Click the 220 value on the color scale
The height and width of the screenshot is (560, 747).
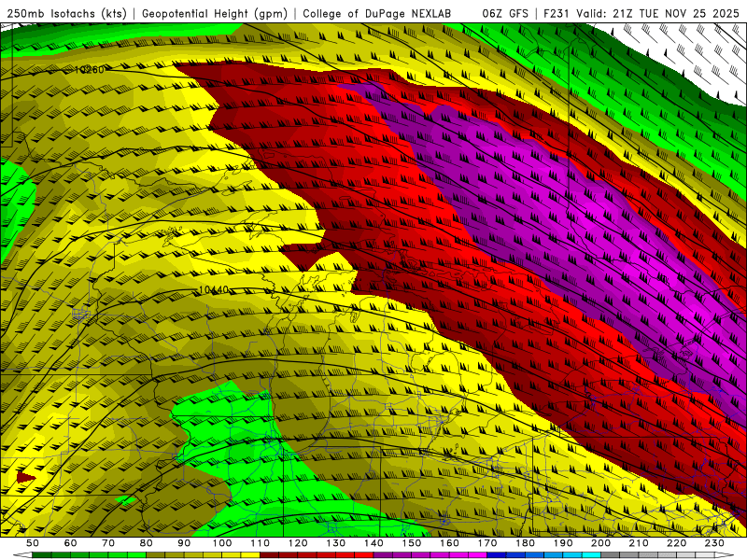click(x=676, y=543)
